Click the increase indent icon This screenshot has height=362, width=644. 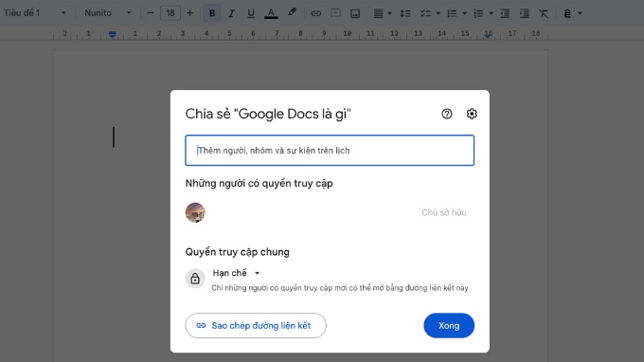click(524, 13)
